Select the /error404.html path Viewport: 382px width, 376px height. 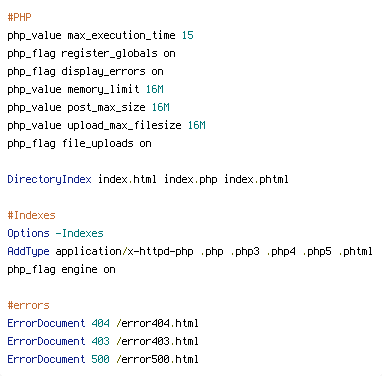(157, 323)
